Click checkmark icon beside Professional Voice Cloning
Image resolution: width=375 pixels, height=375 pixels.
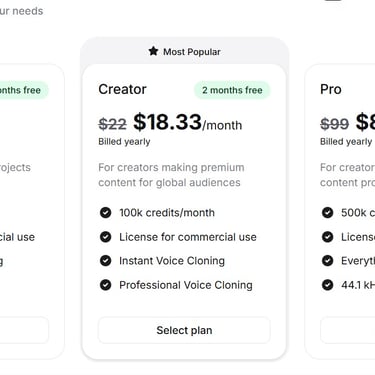[105, 285]
